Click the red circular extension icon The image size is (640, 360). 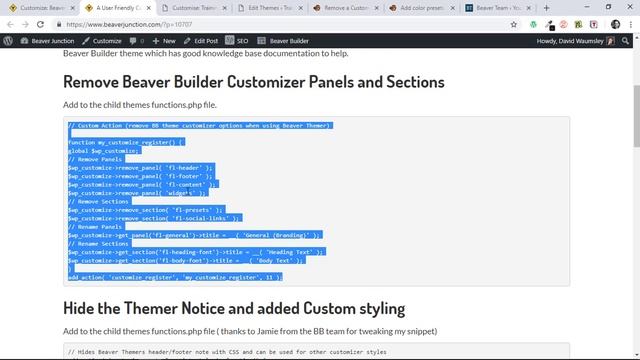pos(564,24)
